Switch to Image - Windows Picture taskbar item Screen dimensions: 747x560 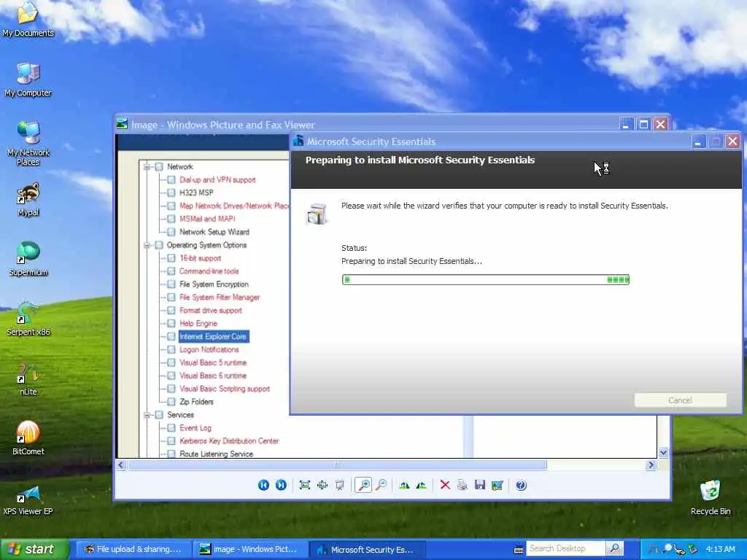coord(249,550)
